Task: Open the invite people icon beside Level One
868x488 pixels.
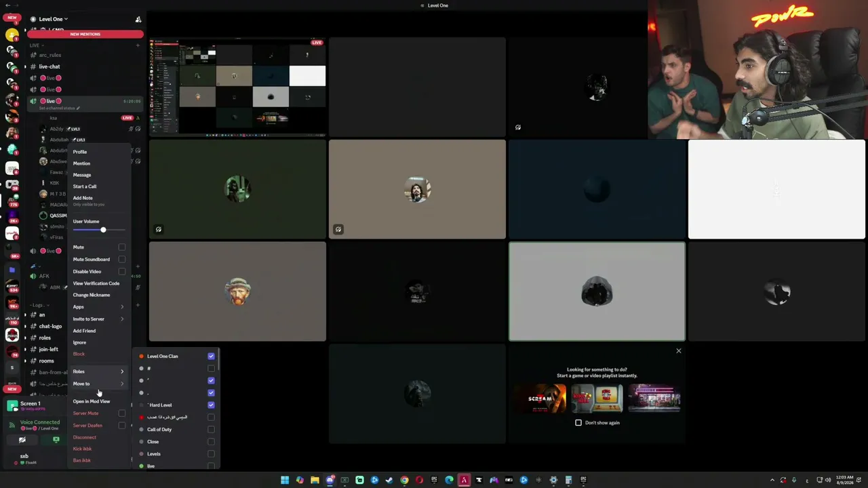Action: 138,20
